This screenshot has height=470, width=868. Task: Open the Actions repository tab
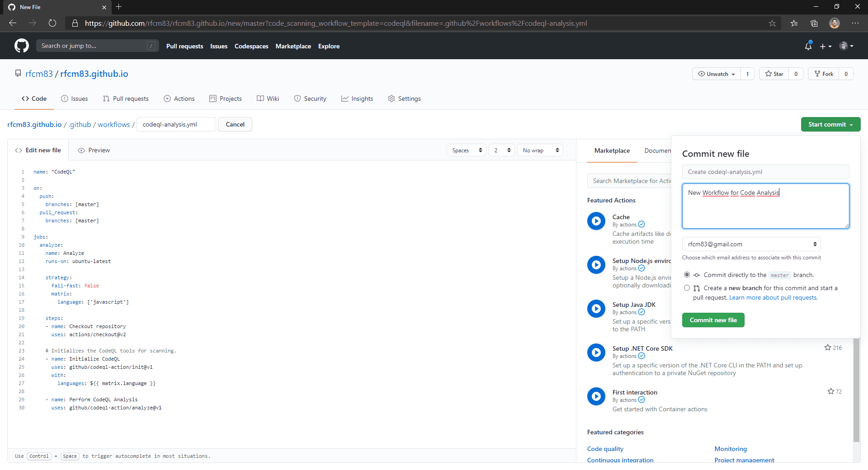click(179, 99)
